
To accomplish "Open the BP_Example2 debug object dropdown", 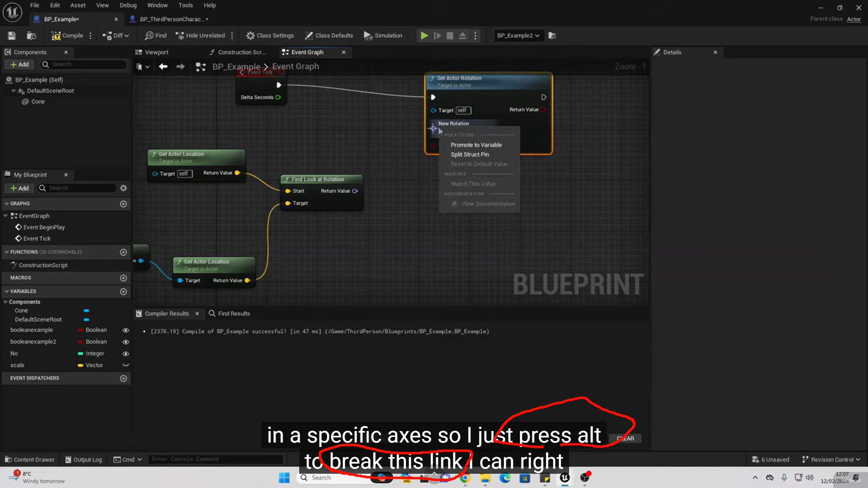I will pyautogui.click(x=518, y=36).
